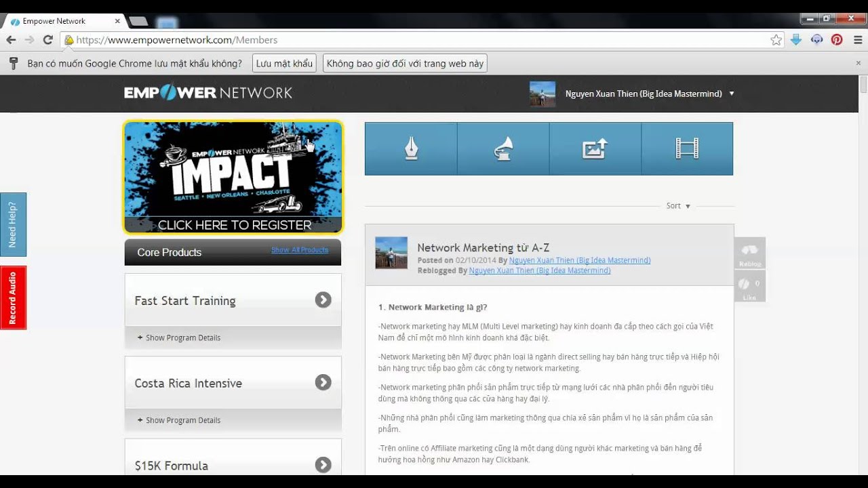Click the padlock security icon in address bar

point(68,40)
